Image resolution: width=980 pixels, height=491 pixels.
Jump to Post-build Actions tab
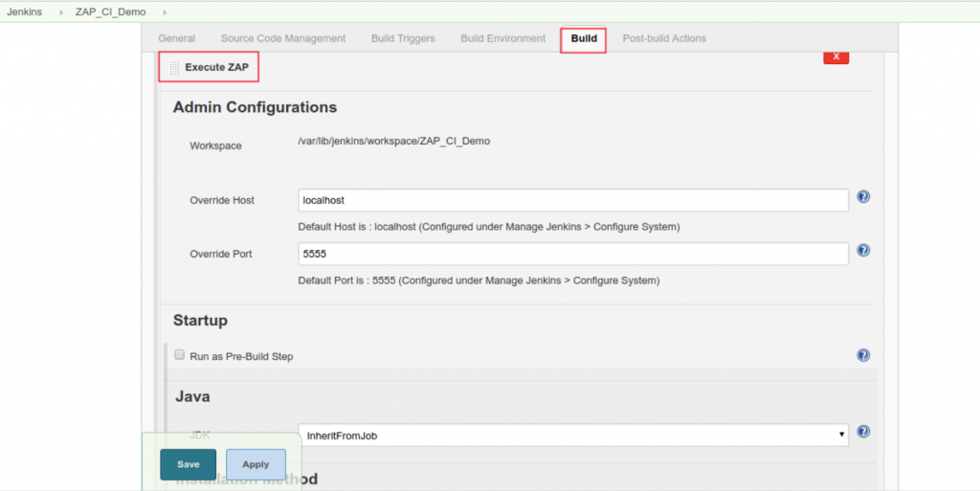[x=664, y=38]
